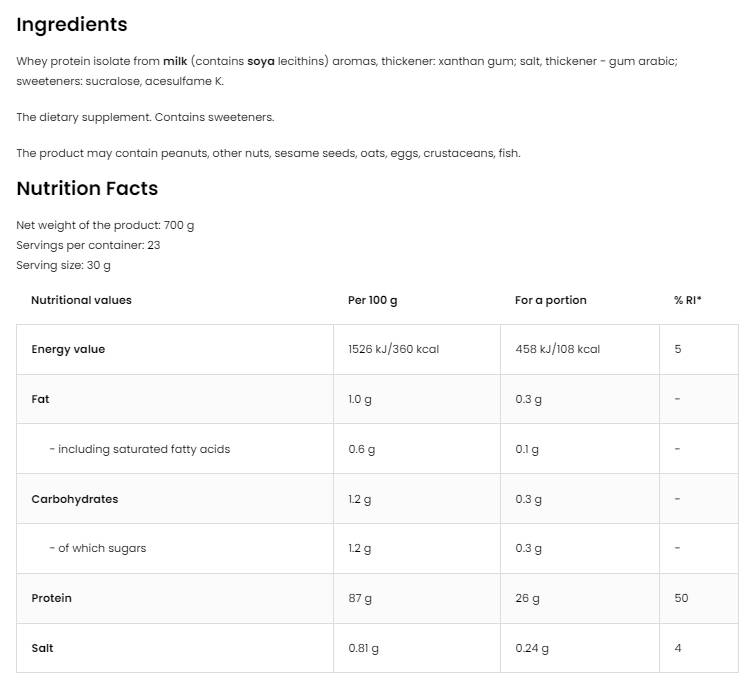Image resolution: width=756 pixels, height=689 pixels.
Task: Click the 87 g protein value
Action: 360,598
